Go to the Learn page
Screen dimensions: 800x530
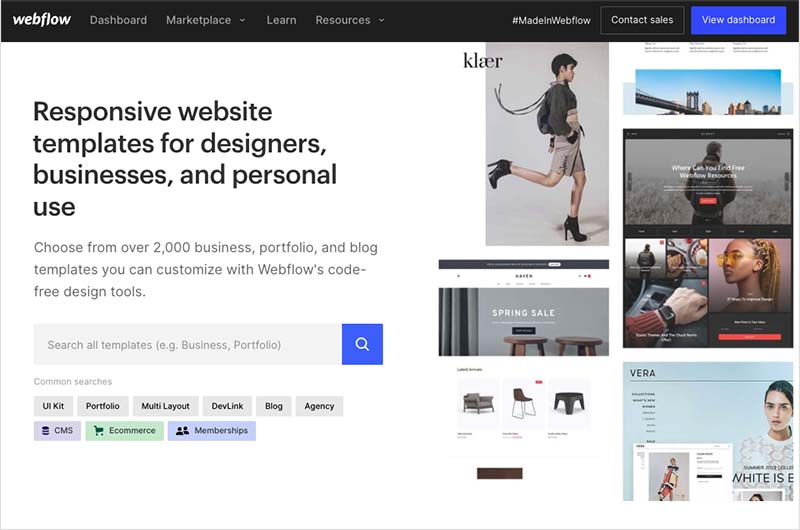[281, 20]
